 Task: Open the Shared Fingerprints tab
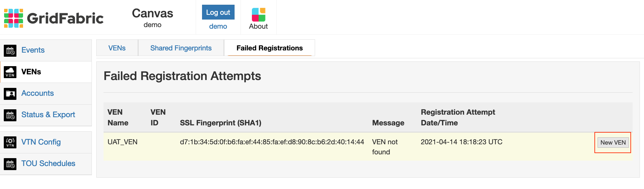181,48
